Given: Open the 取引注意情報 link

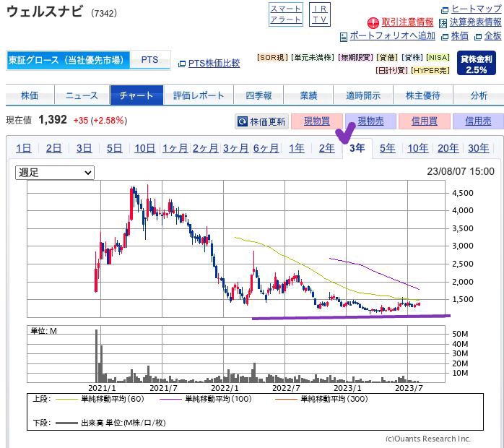Looking at the screenshot, I should coord(407,22).
